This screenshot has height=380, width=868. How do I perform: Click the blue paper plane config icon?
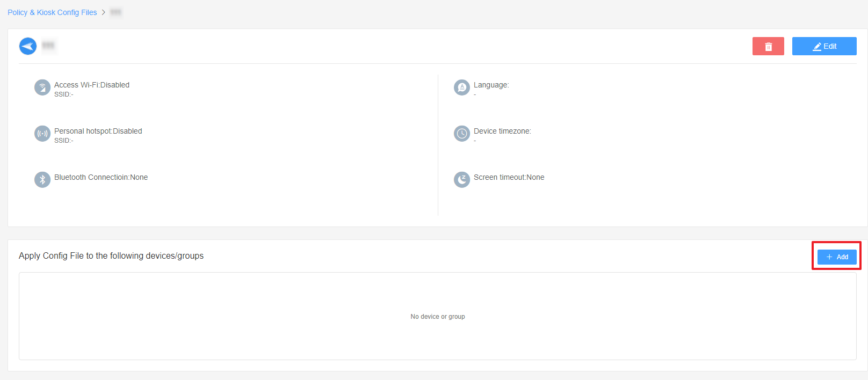pos(28,46)
